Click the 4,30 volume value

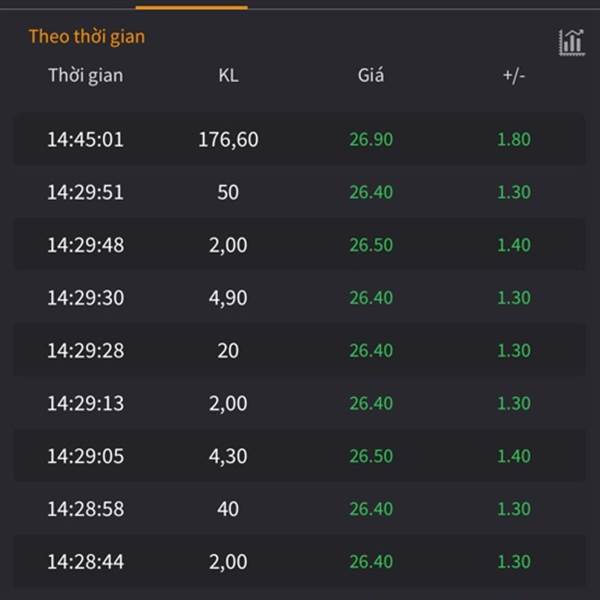(228, 456)
